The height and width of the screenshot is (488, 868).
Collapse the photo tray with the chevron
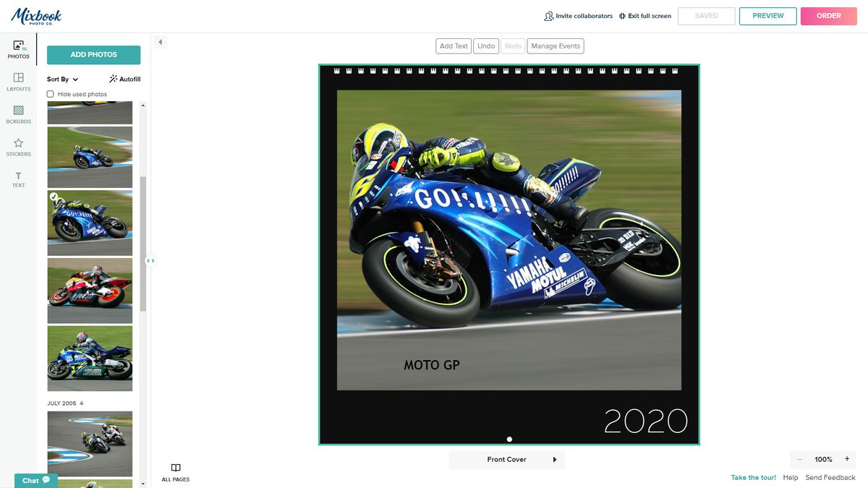[x=160, y=41]
